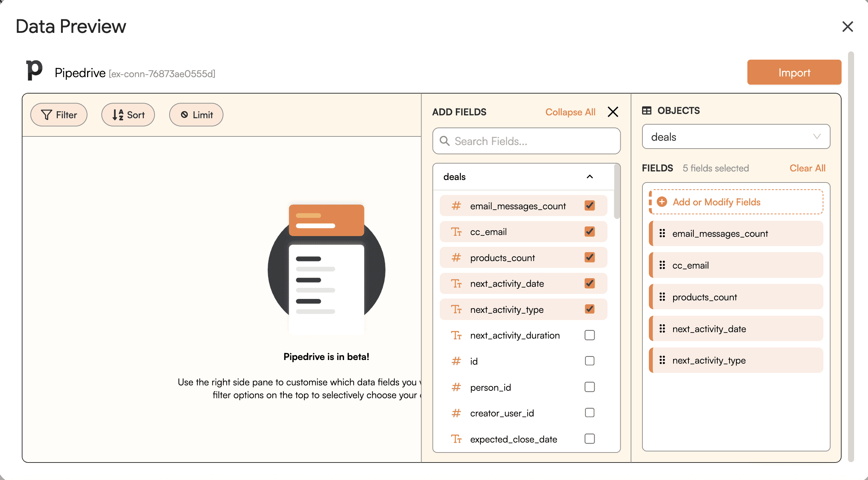868x480 pixels.
Task: Check the id field checkbox
Action: 590,361
